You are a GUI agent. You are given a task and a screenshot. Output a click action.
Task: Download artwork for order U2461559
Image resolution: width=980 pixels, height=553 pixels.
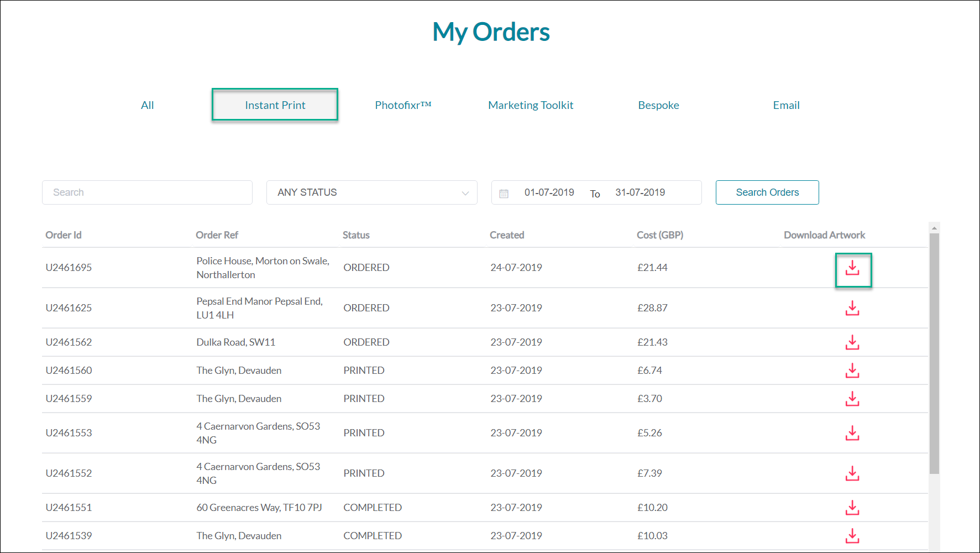click(852, 399)
